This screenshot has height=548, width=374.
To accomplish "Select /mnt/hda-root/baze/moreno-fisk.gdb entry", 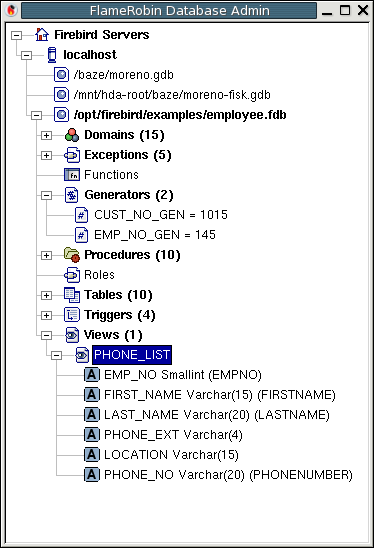I will click(x=172, y=95).
